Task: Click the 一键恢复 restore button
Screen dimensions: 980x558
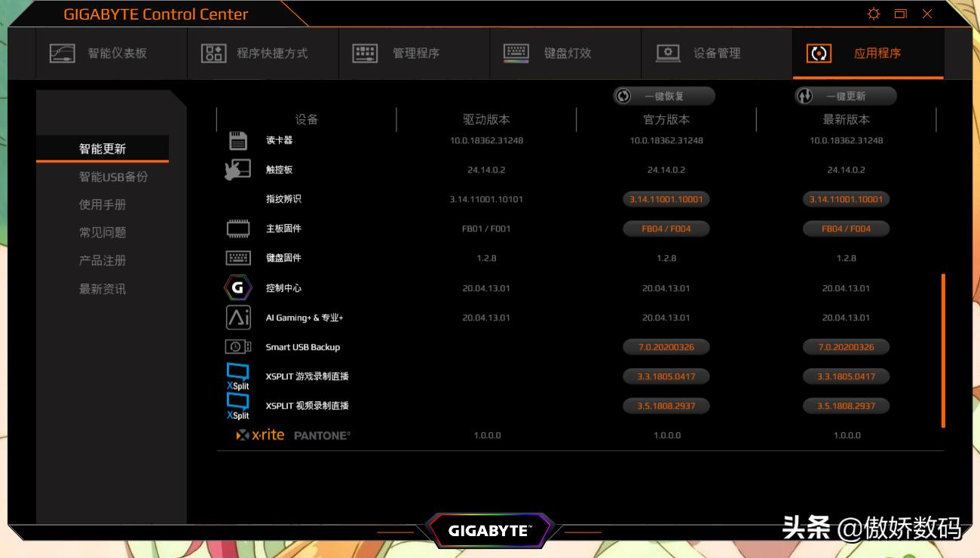Action: point(663,96)
